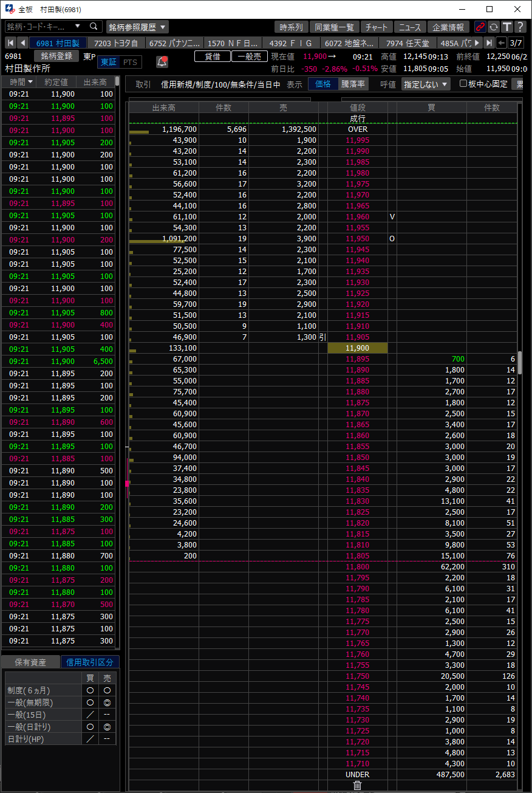Click the magnifier search icon
The image size is (532, 793).
tap(94, 27)
